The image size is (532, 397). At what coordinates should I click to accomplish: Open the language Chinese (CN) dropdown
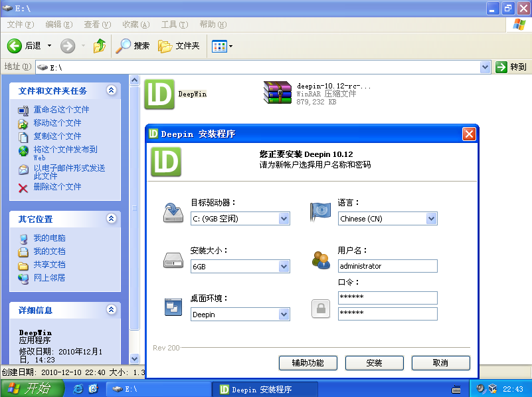point(431,218)
